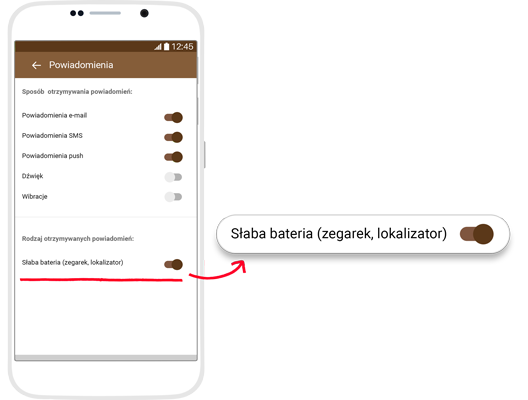Switch off Powiadomienia push notifications

[x=173, y=157]
